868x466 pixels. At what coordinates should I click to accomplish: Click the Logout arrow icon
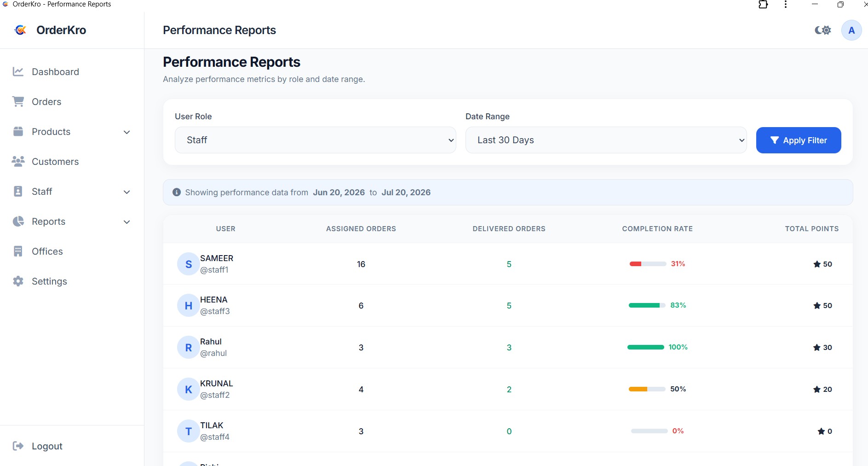point(18,446)
